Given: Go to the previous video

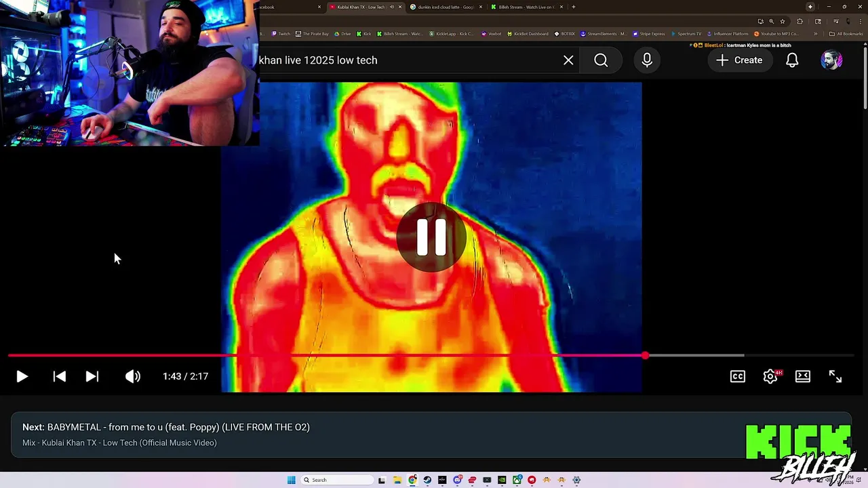Looking at the screenshot, I should coord(60,376).
